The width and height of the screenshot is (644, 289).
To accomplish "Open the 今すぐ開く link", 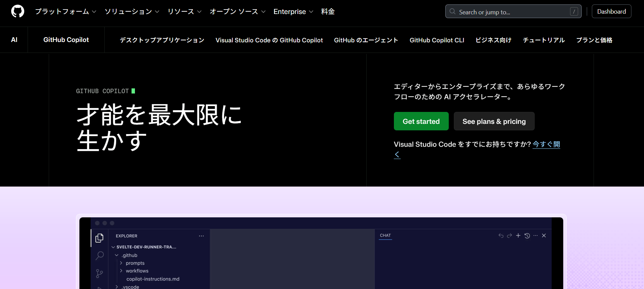I will [x=546, y=144].
